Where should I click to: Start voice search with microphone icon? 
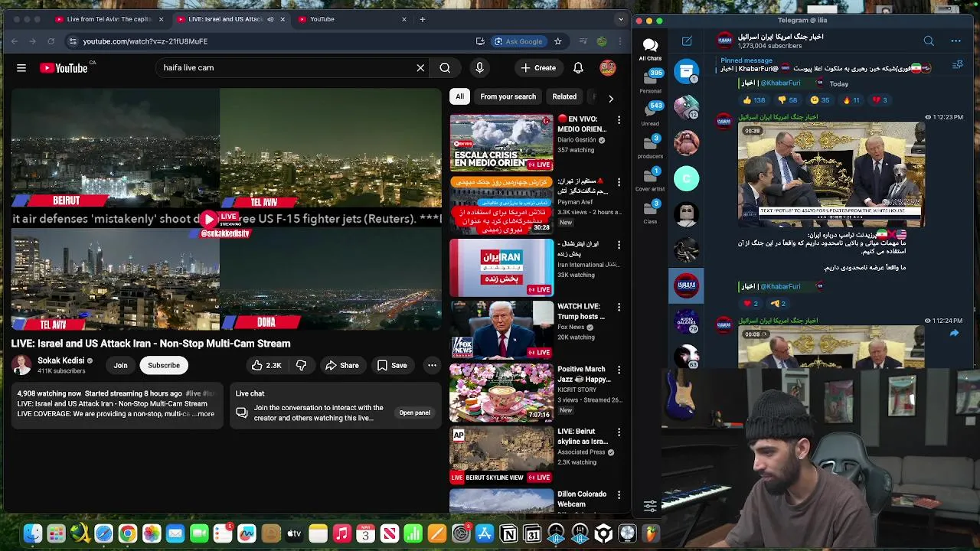(480, 68)
